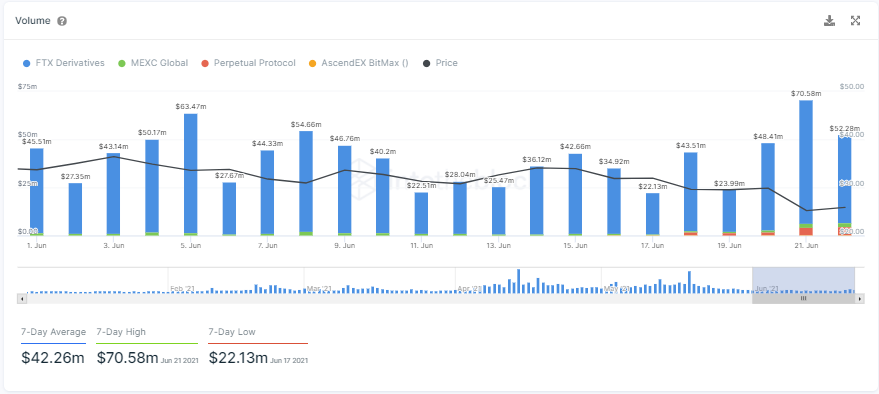Click the Volume help question mark icon
The width and height of the screenshot is (879, 394).
tap(62, 21)
